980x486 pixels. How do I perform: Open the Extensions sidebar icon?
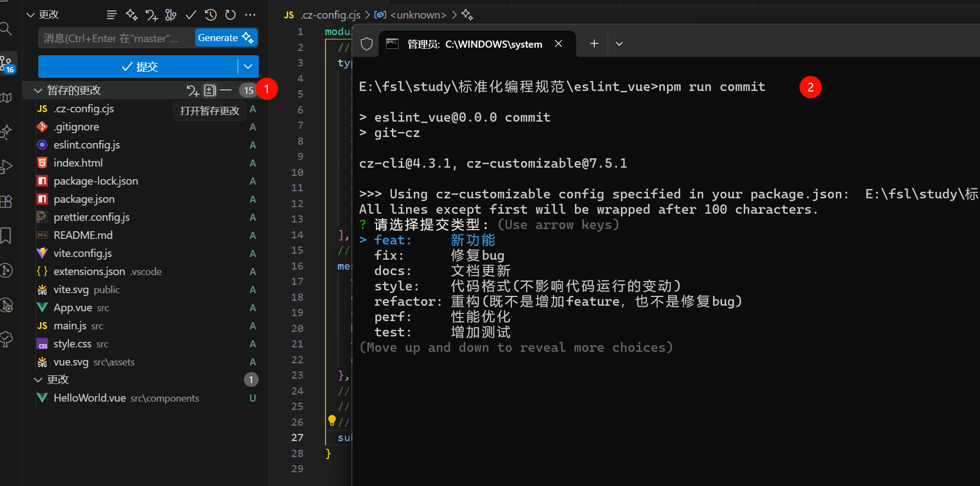[x=7, y=202]
